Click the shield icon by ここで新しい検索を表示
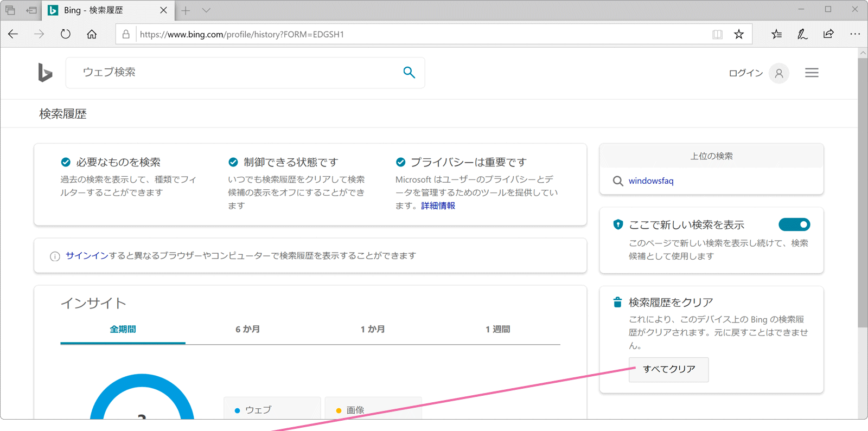868x431 pixels. point(618,224)
